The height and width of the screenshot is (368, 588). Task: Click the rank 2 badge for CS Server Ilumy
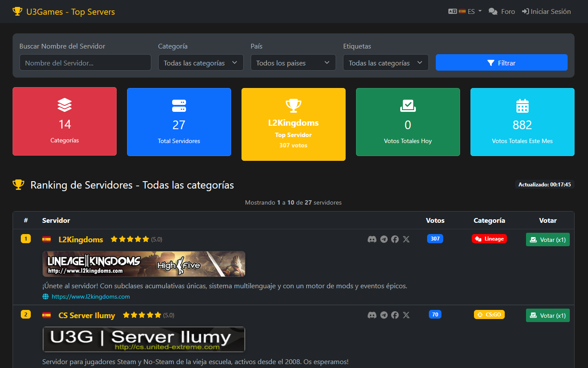[26, 314]
